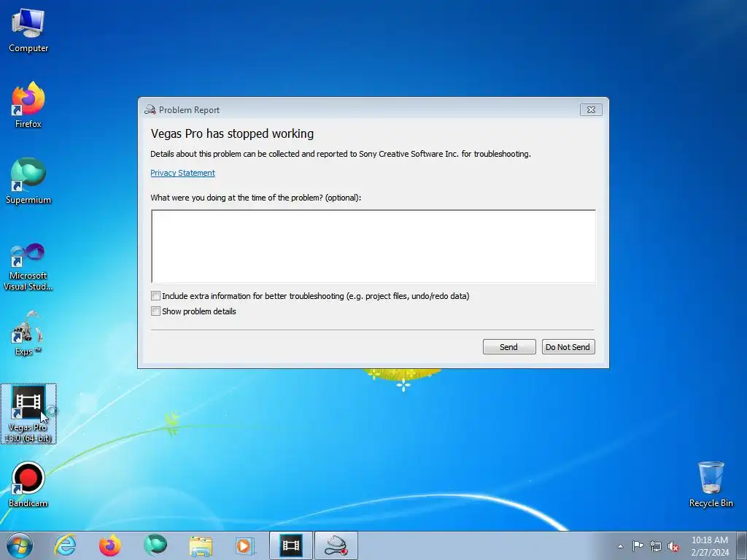Open the Privacy Statement link
The width and height of the screenshot is (747, 560).
pyautogui.click(x=182, y=173)
